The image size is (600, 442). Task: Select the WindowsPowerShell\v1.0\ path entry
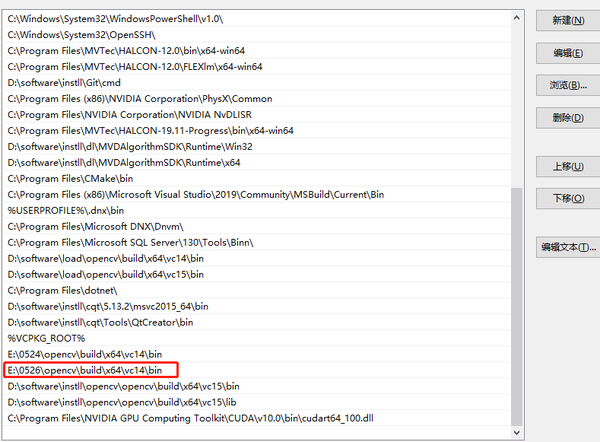(x=257, y=19)
